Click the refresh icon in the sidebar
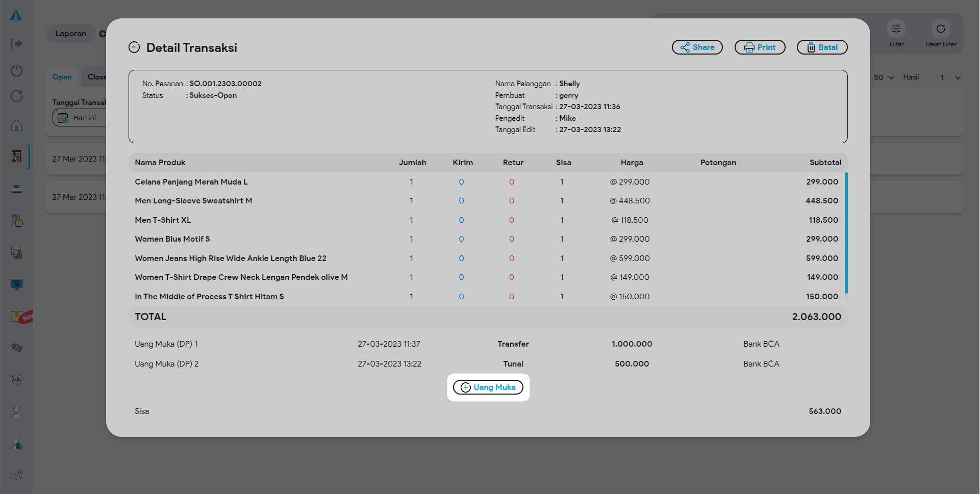The width and height of the screenshot is (980, 494). tap(16, 96)
